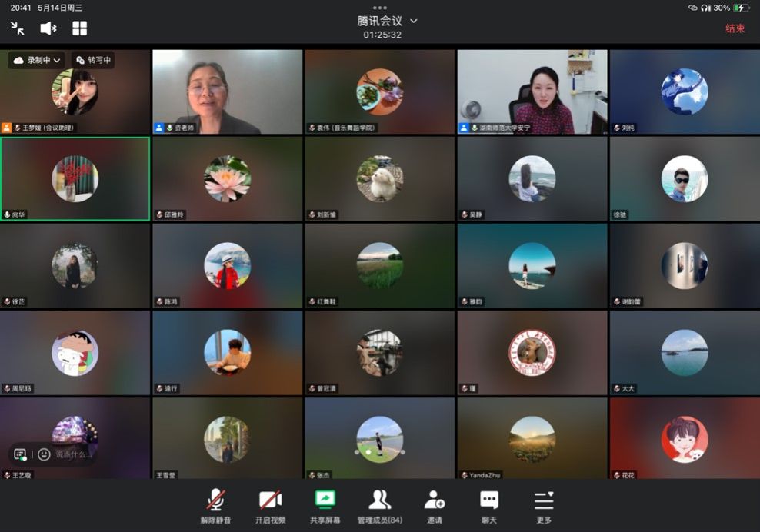Click the three-dot handle at top center

(x=379, y=7)
